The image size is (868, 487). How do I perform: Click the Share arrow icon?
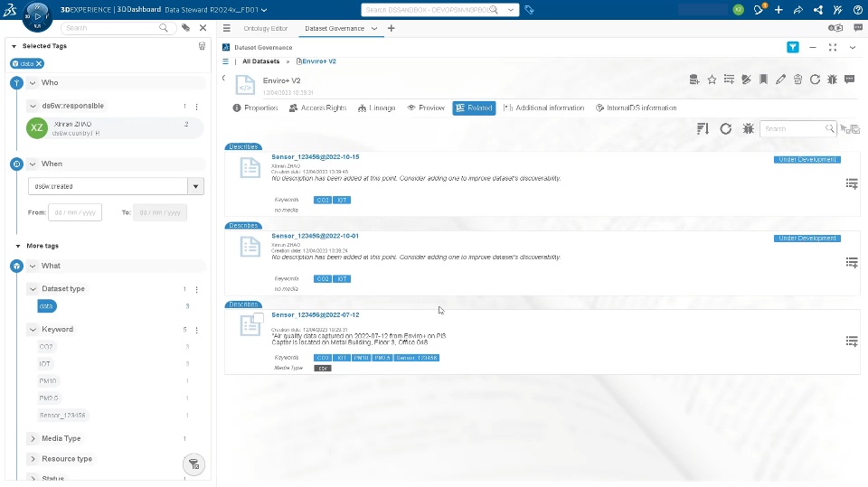[x=798, y=10]
